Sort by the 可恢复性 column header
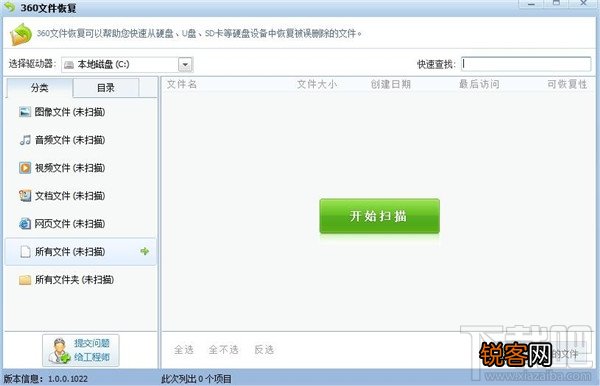 [x=567, y=84]
